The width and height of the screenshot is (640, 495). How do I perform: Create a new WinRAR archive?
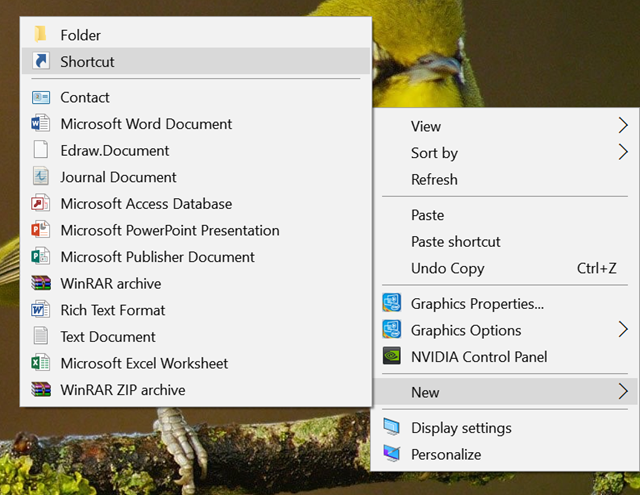196,283
